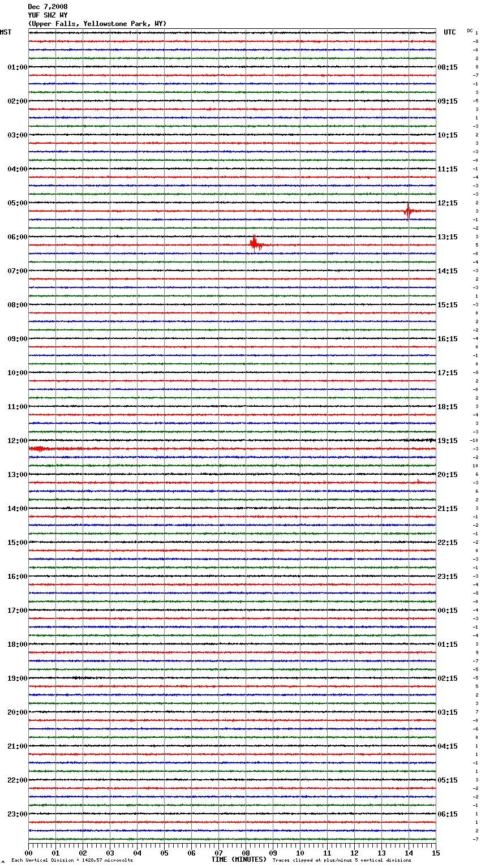Click the red seismic event near minute 8
This screenshot has width=481, height=868.
pos(257,244)
